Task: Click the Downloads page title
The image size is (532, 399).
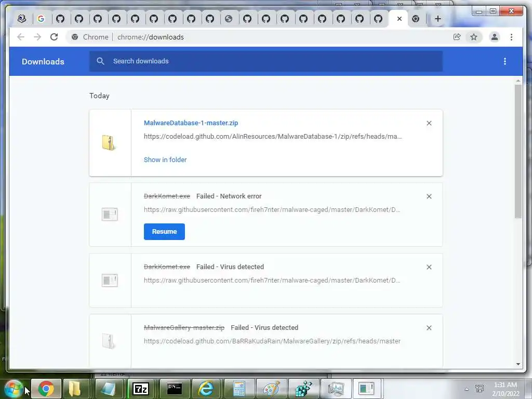Action: tap(43, 61)
